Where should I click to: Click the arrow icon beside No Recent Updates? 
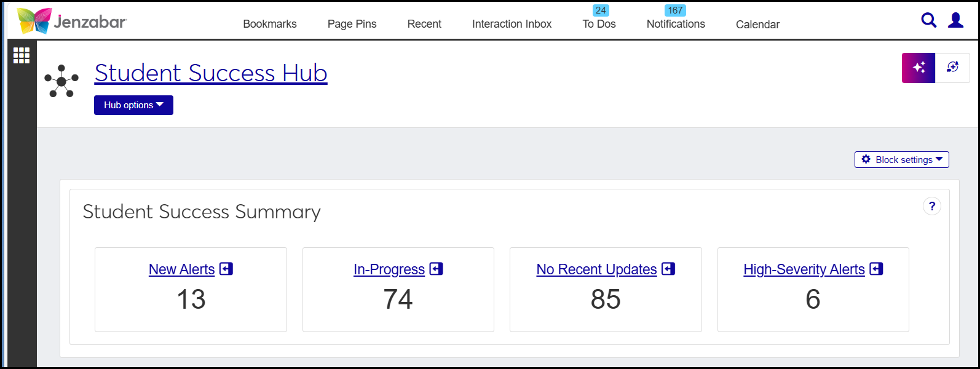coord(668,269)
